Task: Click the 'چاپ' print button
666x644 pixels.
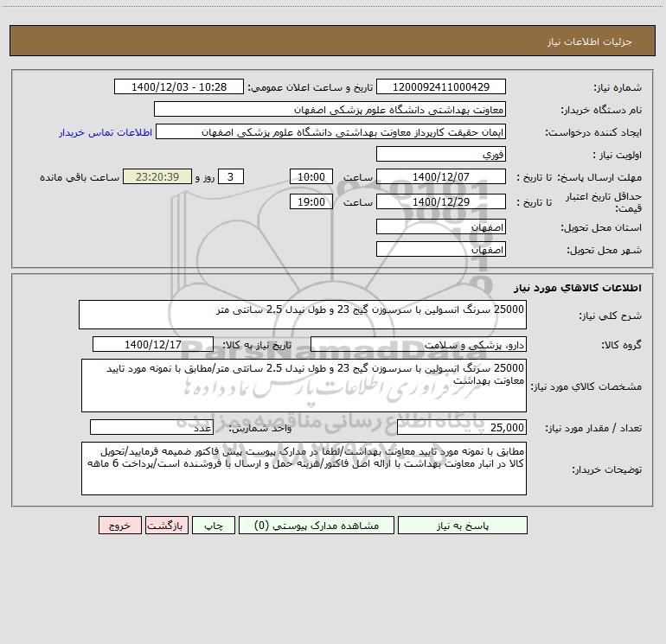Action: coord(214,526)
